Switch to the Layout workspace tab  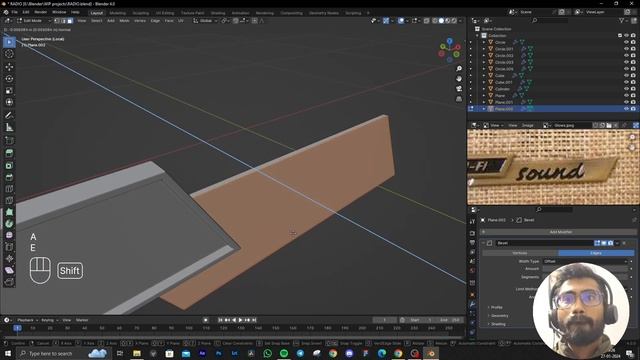[x=97, y=13]
